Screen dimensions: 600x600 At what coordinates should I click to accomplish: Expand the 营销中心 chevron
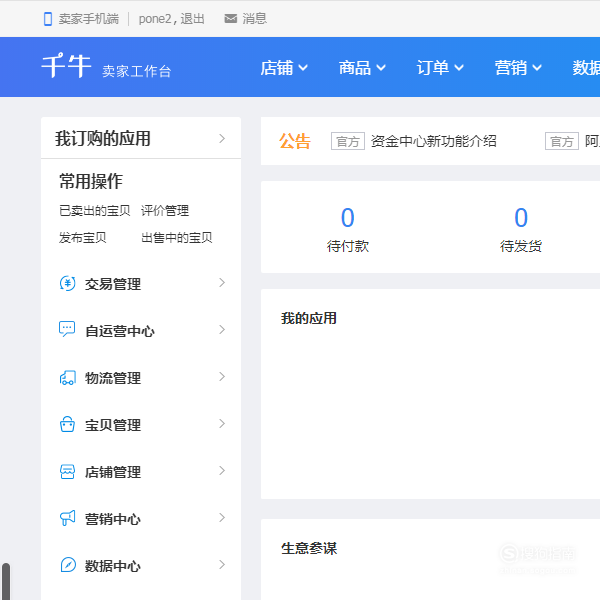click(x=222, y=518)
